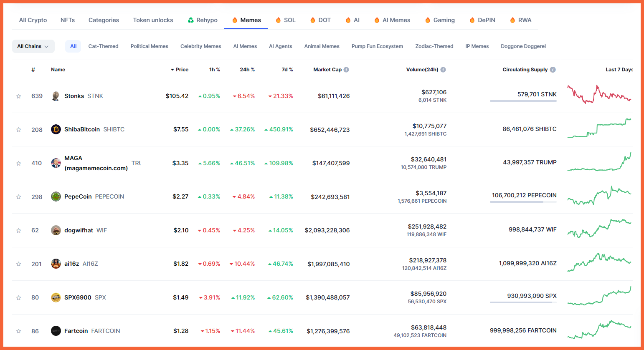Click the ai16z coin logo icon
This screenshot has height=350, width=644.
56,264
